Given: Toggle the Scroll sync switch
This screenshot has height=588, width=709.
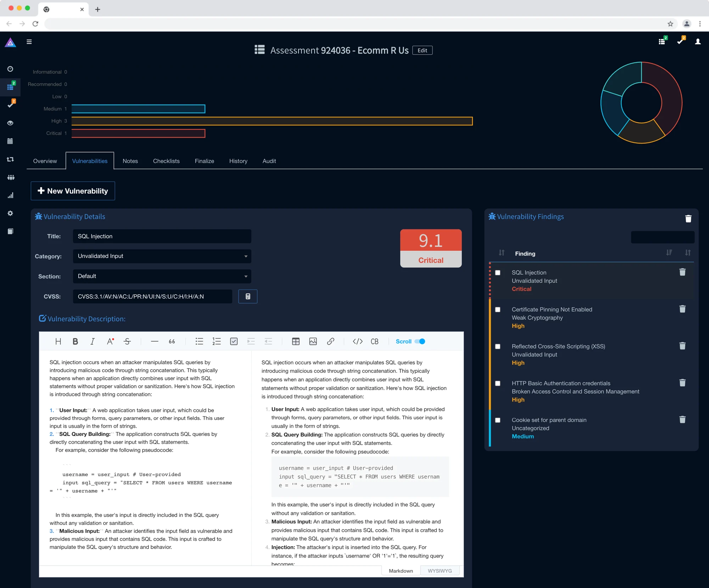Looking at the screenshot, I should point(420,341).
